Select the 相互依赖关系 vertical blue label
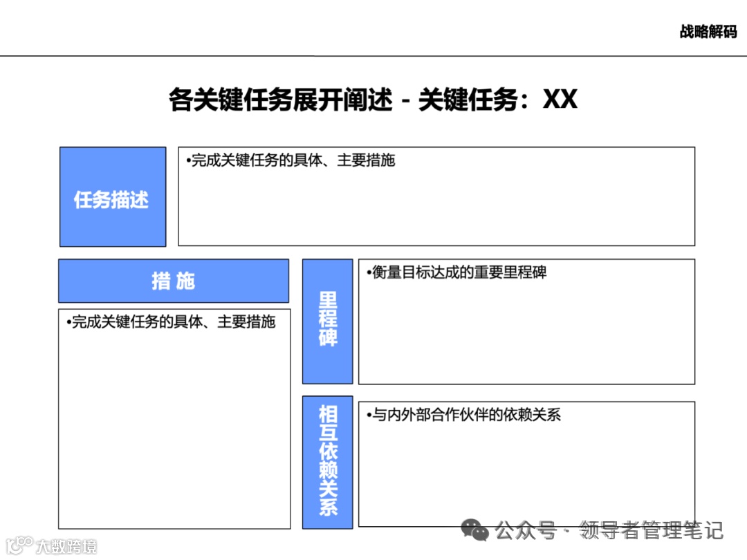 point(328,462)
